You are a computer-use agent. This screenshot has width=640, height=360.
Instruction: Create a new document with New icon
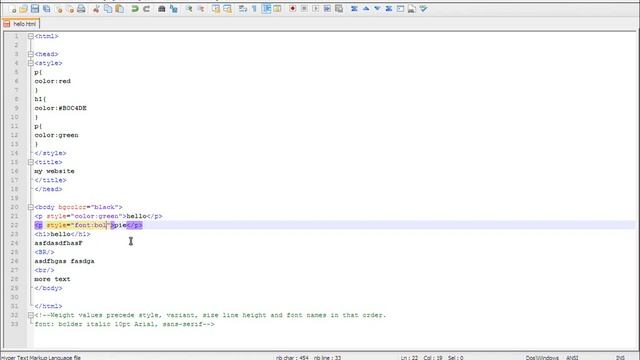(12, 9)
